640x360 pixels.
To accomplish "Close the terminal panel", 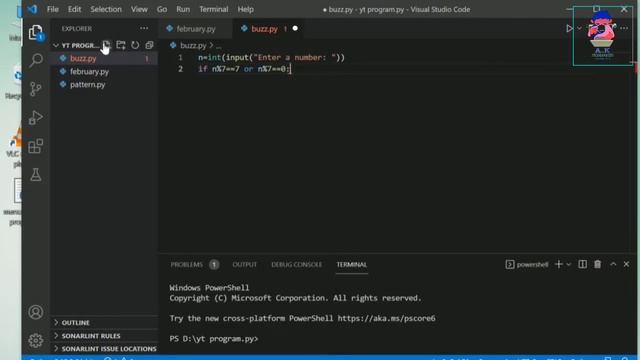I will tap(627, 264).
